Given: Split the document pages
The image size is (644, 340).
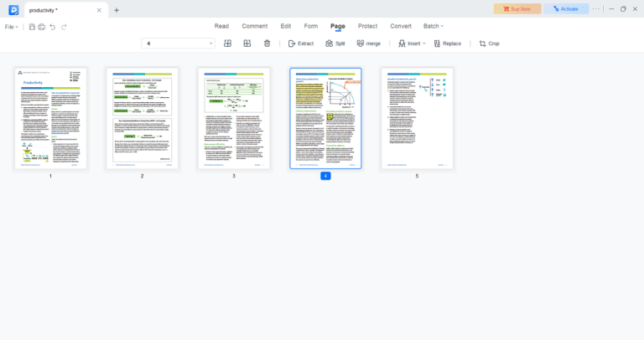Looking at the screenshot, I should [x=335, y=44].
